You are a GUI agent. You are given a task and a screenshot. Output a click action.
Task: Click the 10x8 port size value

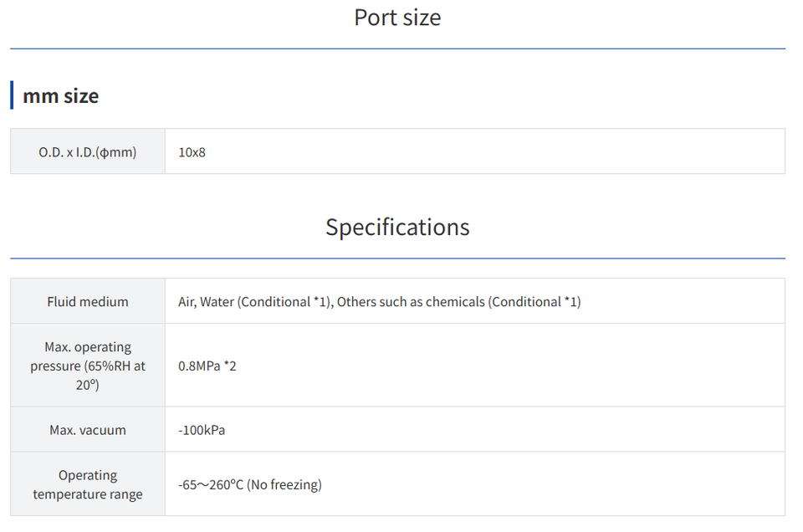pos(192,152)
